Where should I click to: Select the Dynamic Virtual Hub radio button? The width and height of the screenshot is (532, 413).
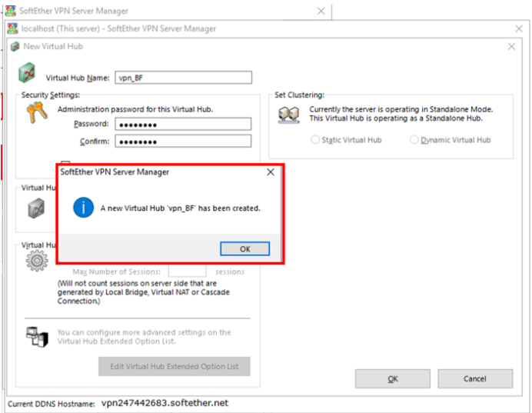[414, 140]
